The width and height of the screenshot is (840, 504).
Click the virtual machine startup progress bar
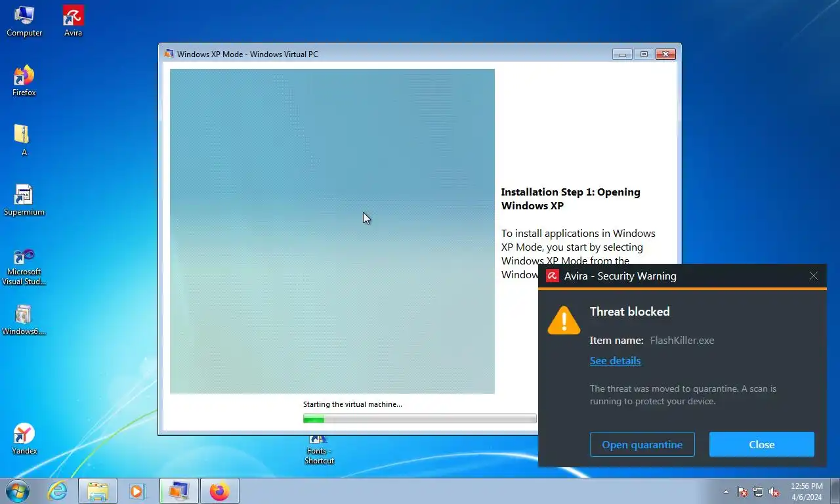420,419
